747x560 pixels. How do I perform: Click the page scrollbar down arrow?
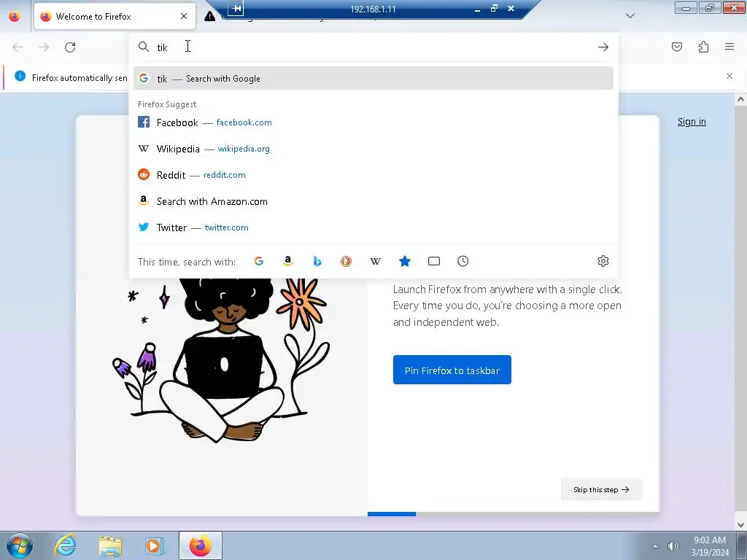740,525
